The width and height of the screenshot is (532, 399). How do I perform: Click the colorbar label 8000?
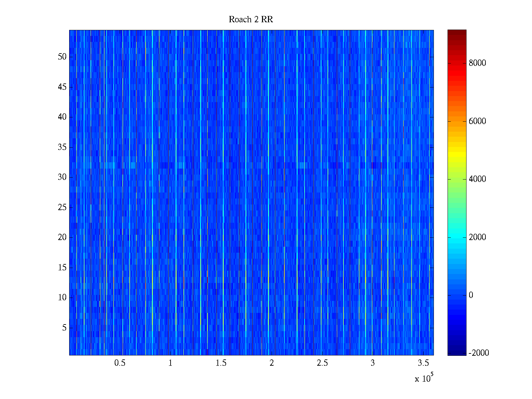[x=477, y=63]
